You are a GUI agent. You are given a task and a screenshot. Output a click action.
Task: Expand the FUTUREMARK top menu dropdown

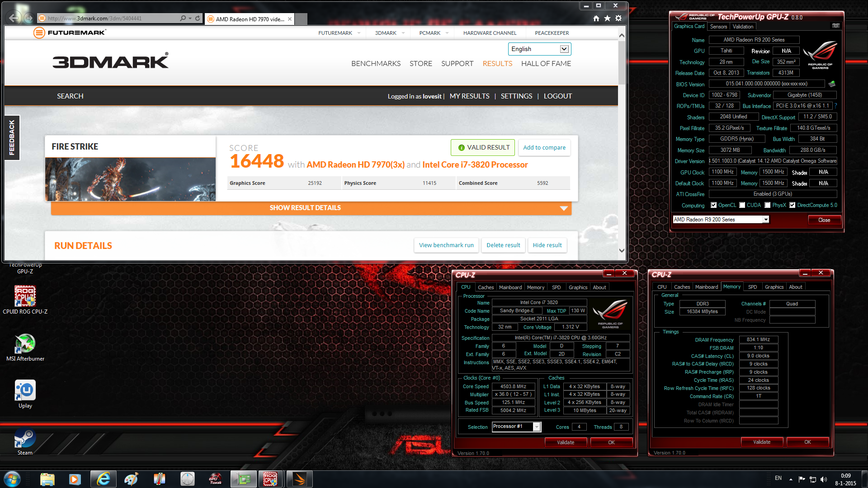359,33
